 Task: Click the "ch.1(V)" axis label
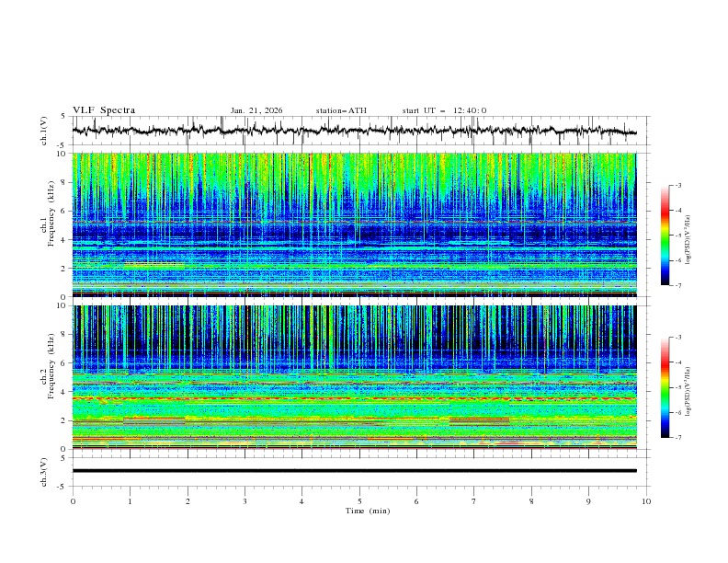(x=44, y=131)
